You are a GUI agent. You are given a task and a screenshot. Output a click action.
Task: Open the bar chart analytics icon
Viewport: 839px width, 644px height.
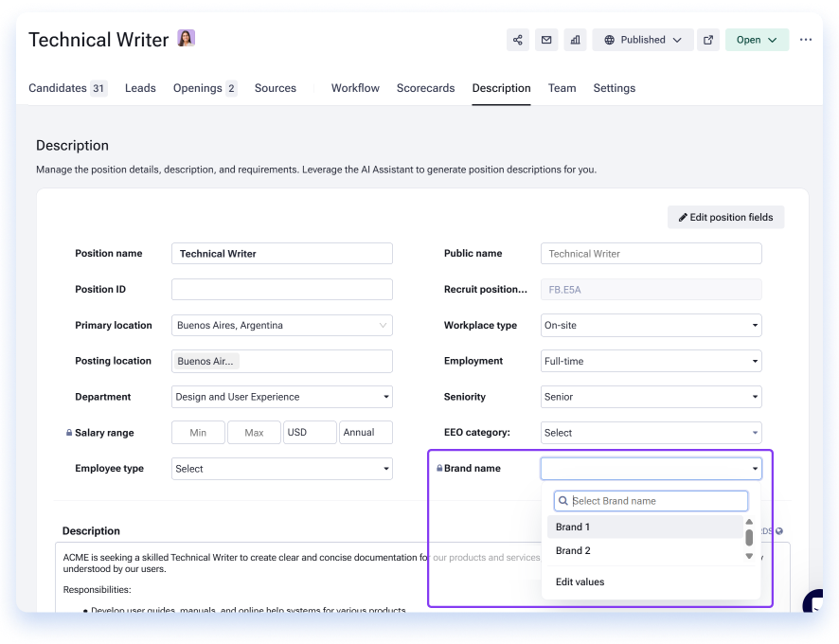click(575, 40)
